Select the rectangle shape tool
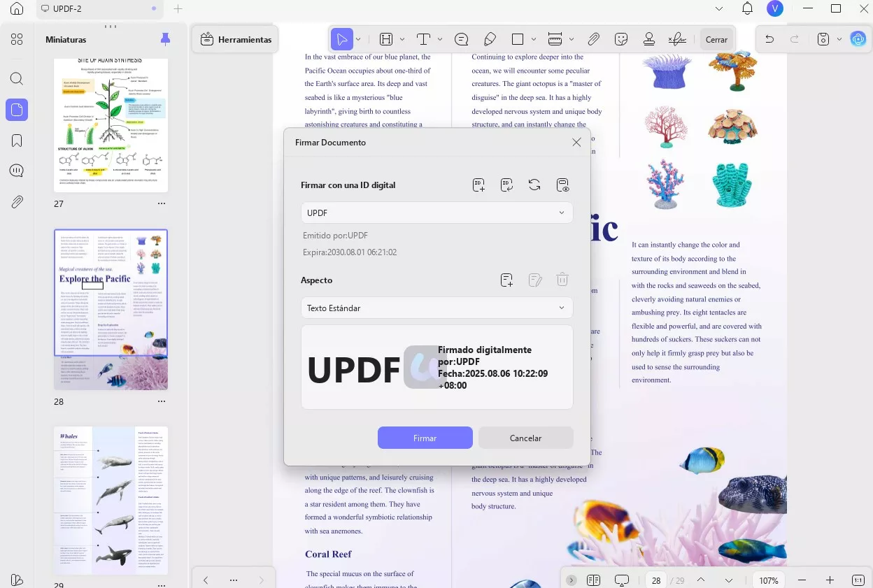The image size is (873, 588). [x=518, y=39]
